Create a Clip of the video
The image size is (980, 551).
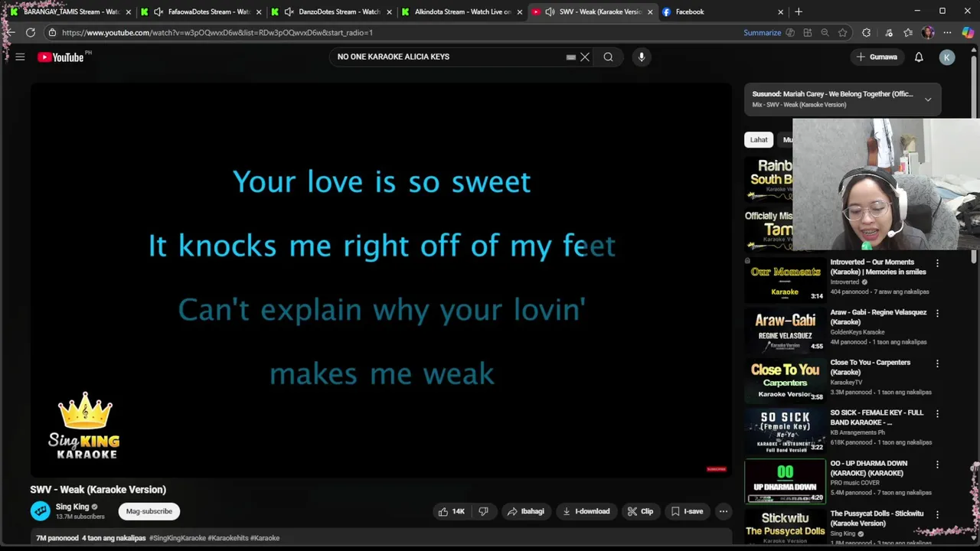click(x=640, y=511)
